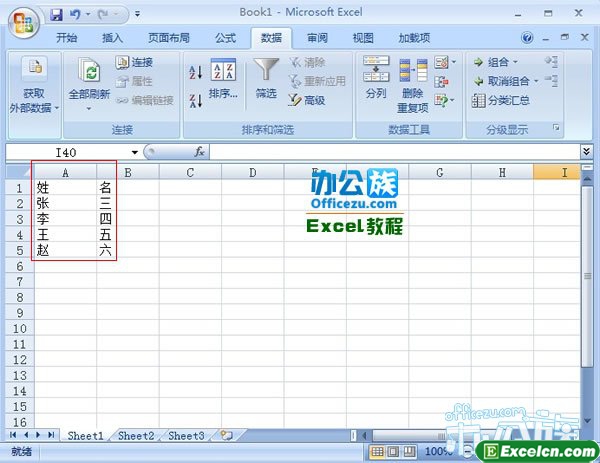
Task: Insert a new worksheet tab
Action: pos(227,435)
